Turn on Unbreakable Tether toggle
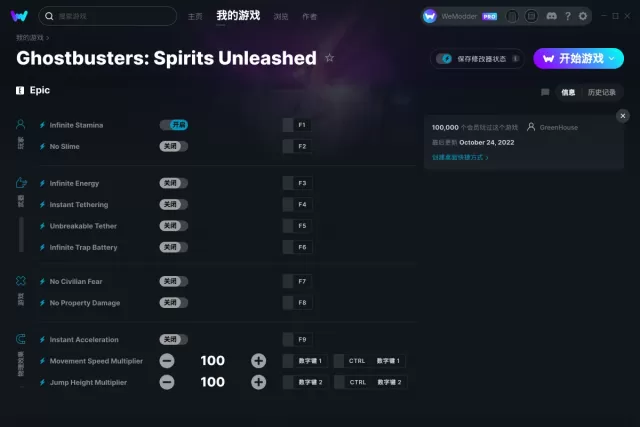This screenshot has height=427, width=640. 173,226
